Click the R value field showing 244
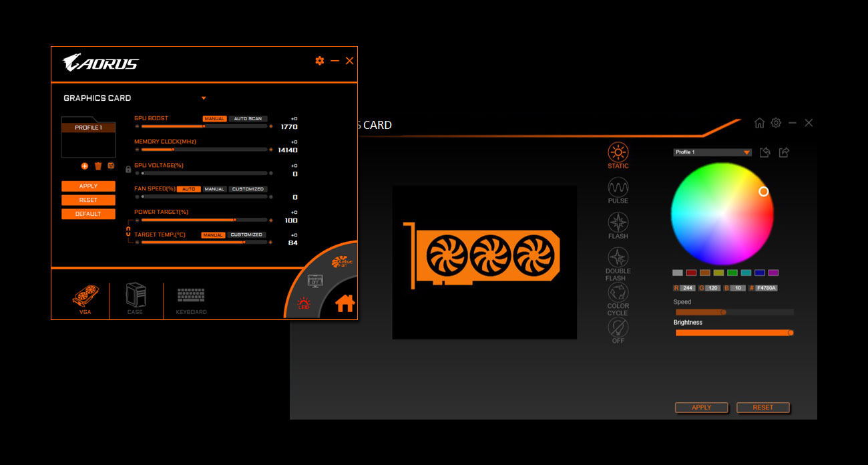Viewport: 868px width, 465px height. [688, 288]
